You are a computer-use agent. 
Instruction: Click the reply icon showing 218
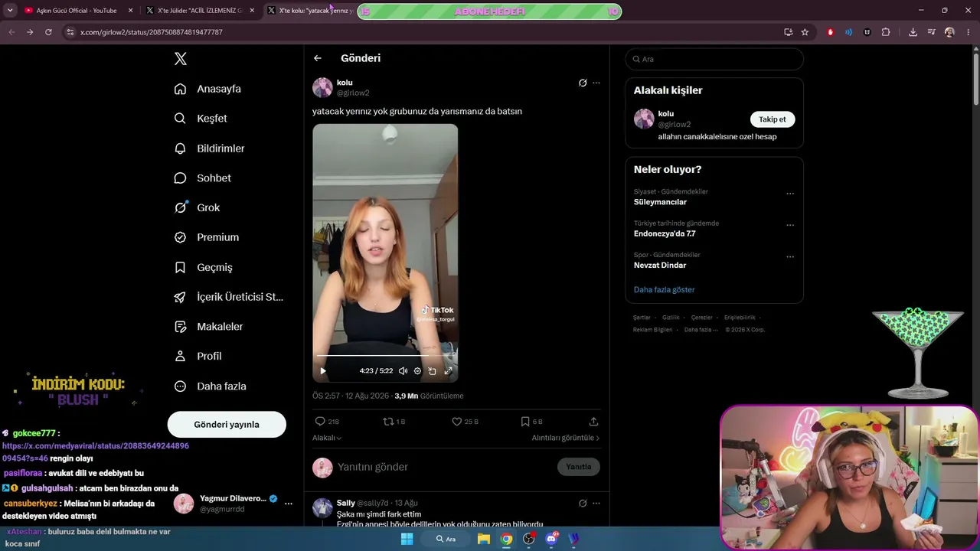click(327, 422)
